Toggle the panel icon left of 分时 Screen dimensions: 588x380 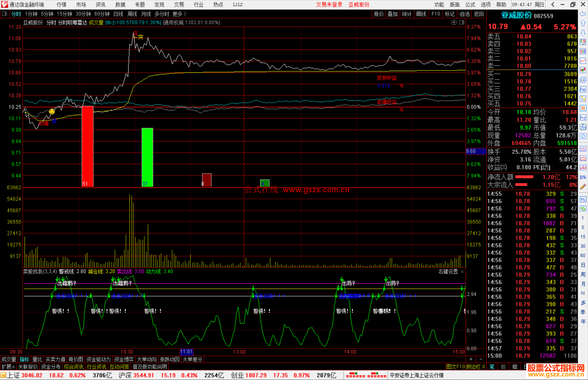[x=5, y=14]
